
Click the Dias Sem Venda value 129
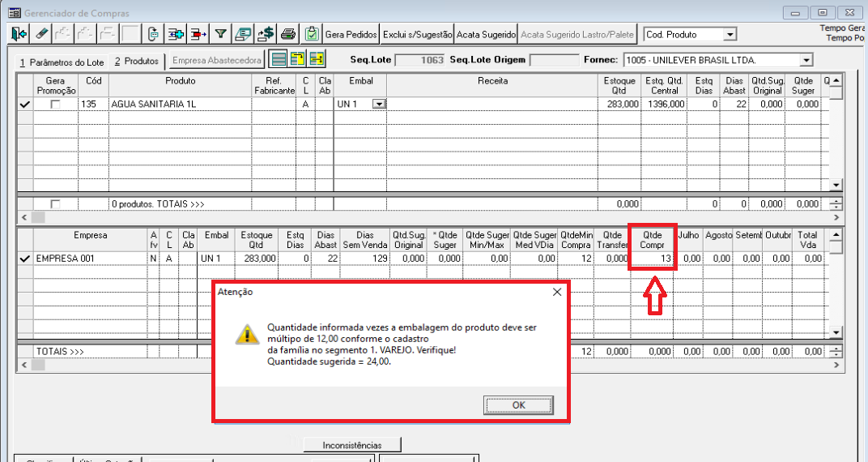(x=365, y=258)
